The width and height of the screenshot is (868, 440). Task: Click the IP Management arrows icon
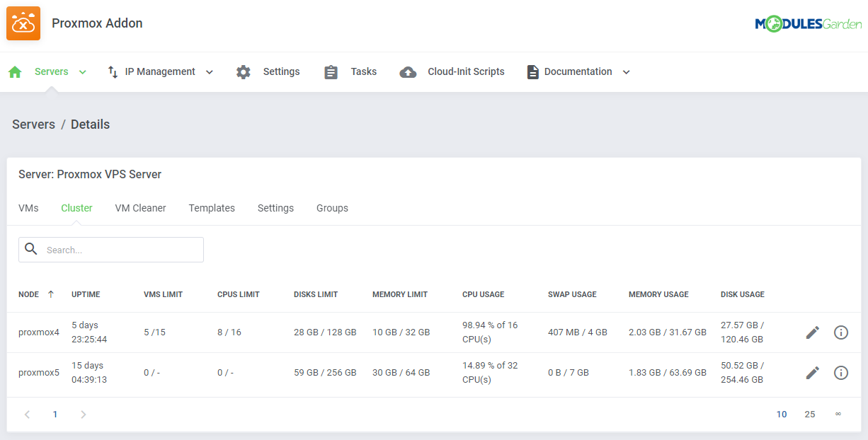111,71
